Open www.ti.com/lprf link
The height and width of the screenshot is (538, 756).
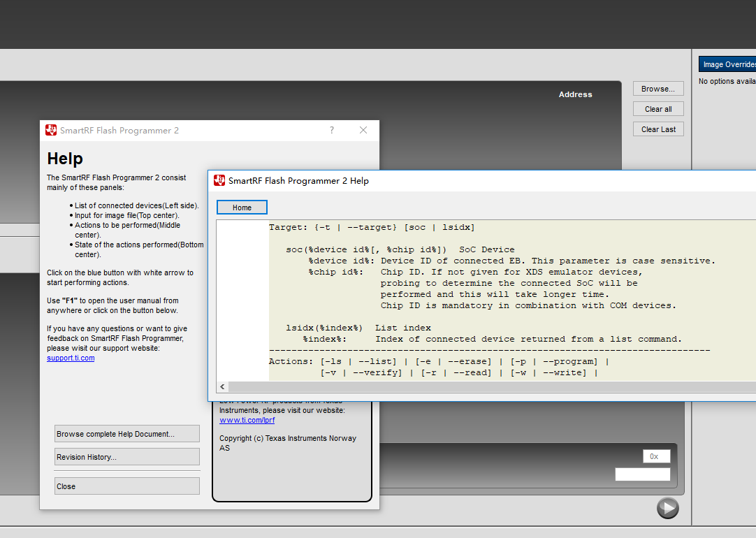tap(247, 421)
